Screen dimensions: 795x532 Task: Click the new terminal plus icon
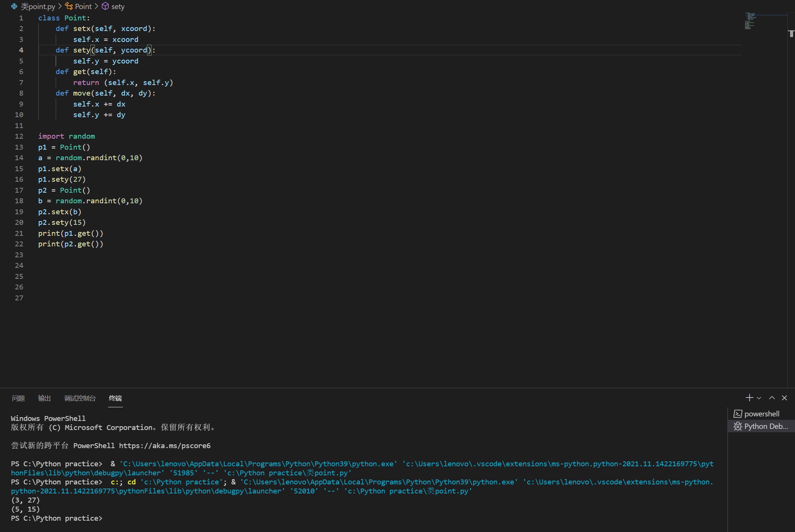coord(749,397)
